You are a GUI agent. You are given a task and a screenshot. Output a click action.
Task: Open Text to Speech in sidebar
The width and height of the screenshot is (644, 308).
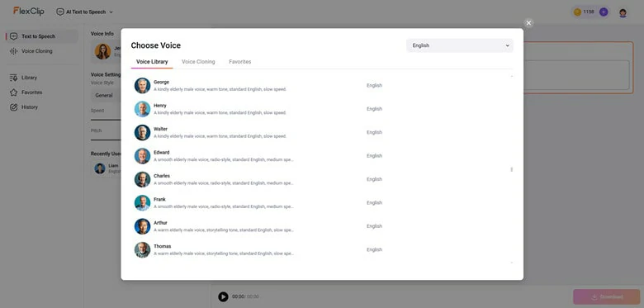(x=42, y=36)
